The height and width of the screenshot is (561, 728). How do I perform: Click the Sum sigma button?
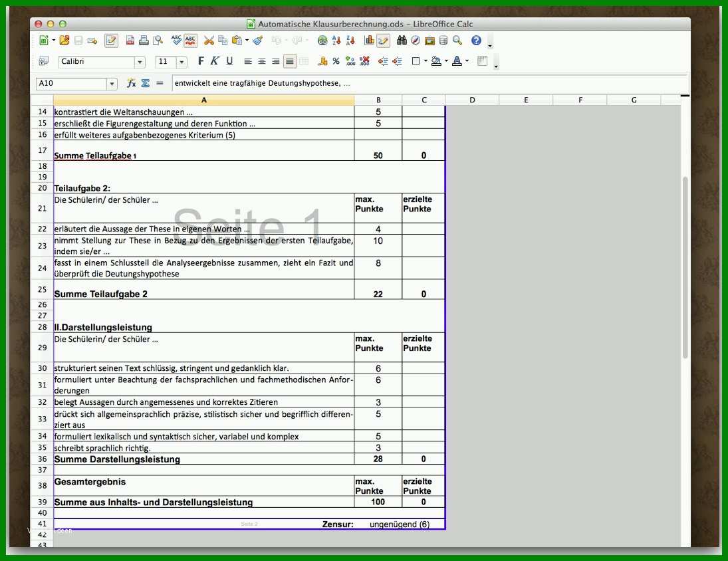point(146,84)
